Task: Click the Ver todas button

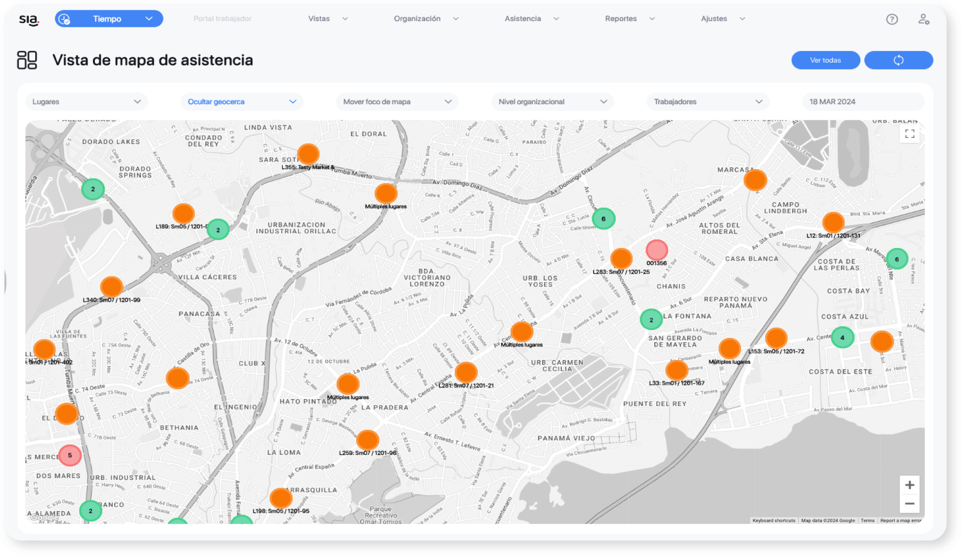Action: pos(825,60)
